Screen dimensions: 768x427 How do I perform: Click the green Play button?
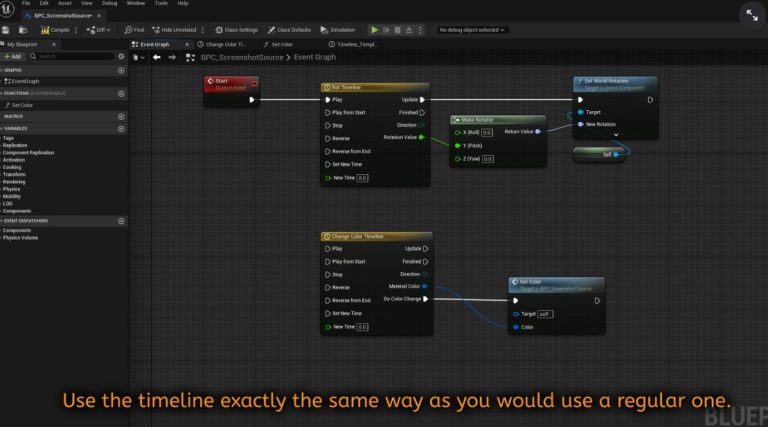pos(375,30)
